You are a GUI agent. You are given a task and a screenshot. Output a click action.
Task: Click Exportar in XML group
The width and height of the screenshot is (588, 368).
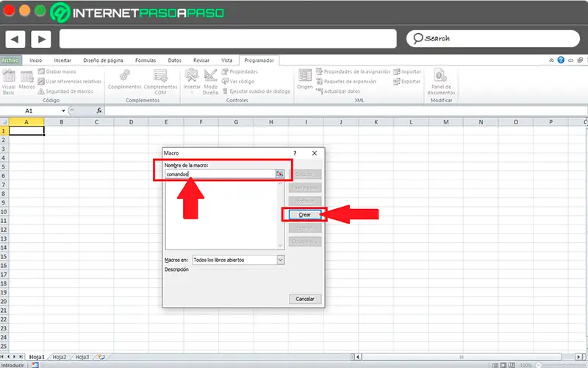click(407, 82)
